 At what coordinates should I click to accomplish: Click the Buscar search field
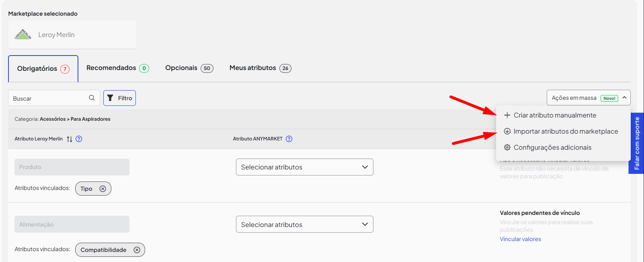(48, 98)
